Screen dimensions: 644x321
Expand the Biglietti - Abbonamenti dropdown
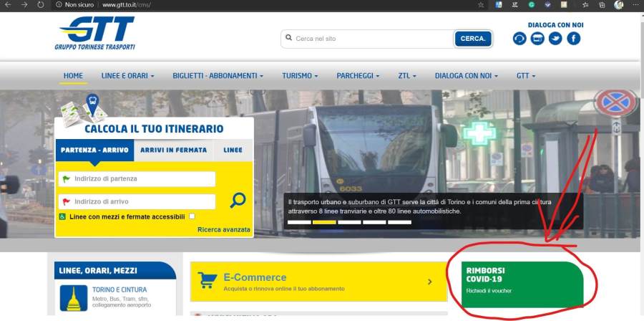pyautogui.click(x=218, y=75)
